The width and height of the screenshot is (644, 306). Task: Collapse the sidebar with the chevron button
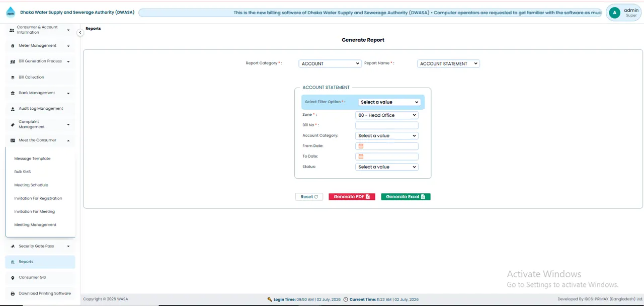point(80,32)
